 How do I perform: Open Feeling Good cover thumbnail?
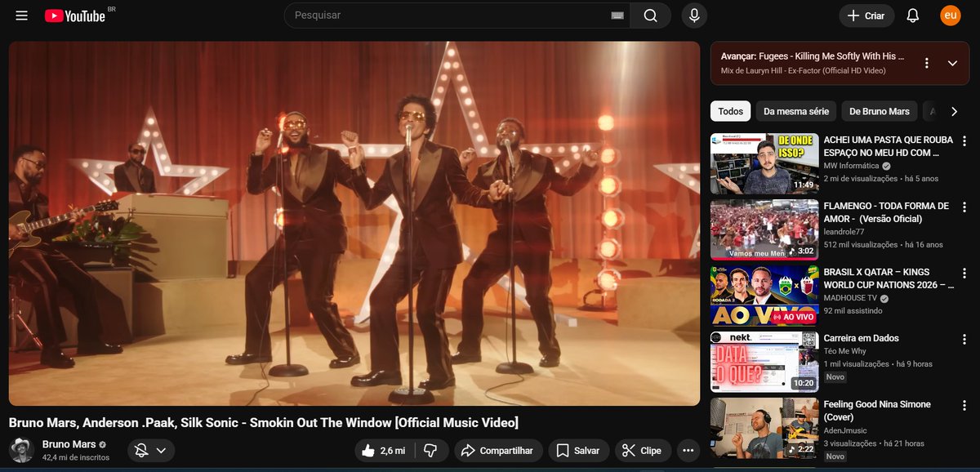[764, 428]
